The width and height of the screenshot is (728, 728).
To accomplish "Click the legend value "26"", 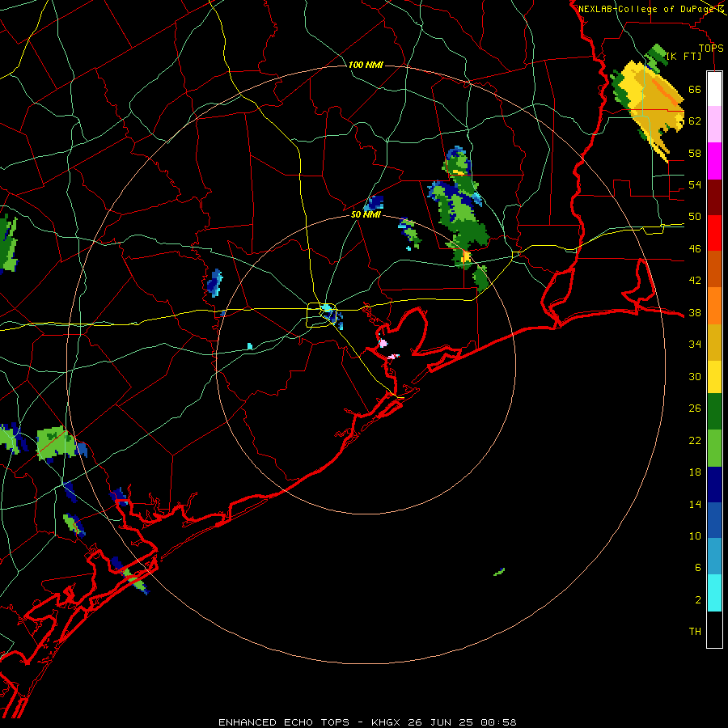I will coord(695,408).
